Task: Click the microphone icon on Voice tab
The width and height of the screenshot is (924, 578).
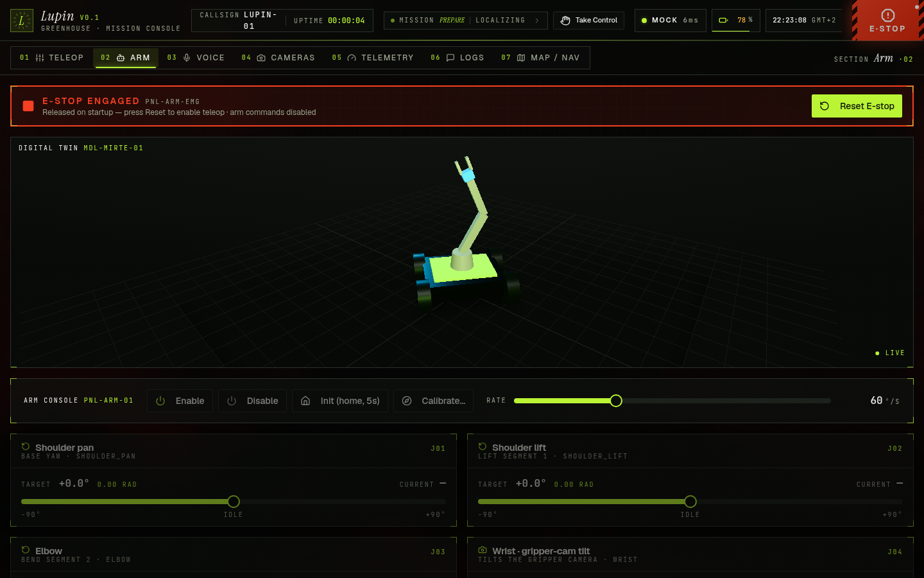Action: [x=187, y=58]
